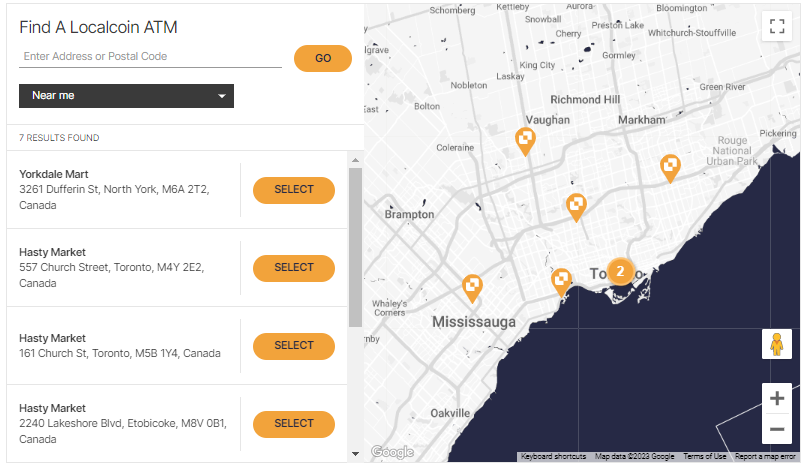Click the Vaughan map label
Image resolution: width=807 pixels, height=467 pixels.
click(548, 120)
